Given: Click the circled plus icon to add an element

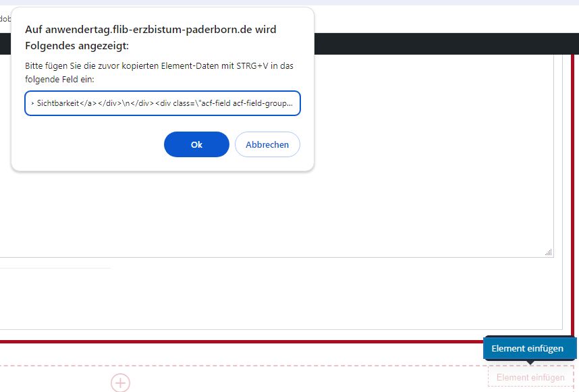Looking at the screenshot, I should click(120, 383).
